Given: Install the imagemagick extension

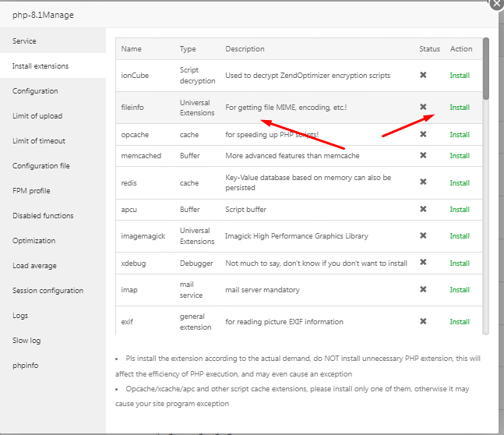Looking at the screenshot, I should point(460,236).
